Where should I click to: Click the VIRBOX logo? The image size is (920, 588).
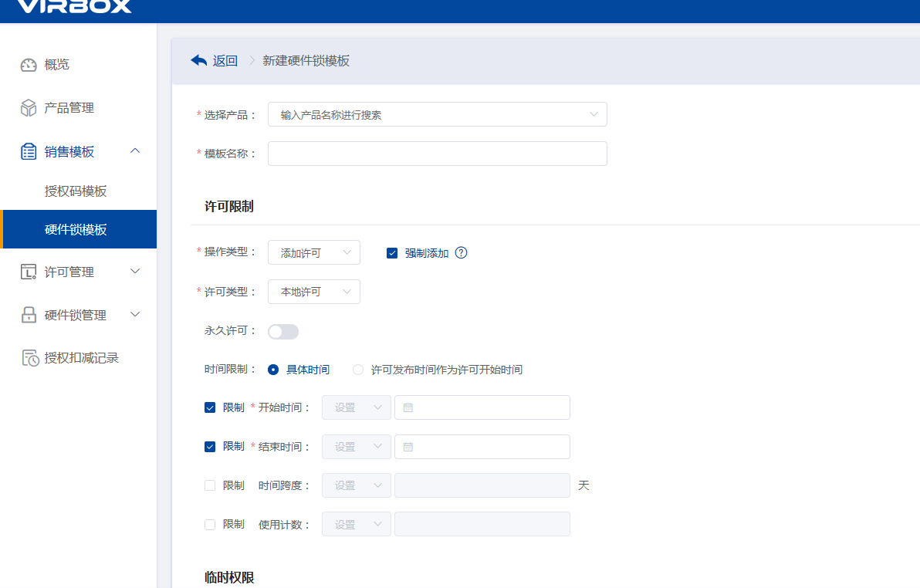[x=75, y=6]
